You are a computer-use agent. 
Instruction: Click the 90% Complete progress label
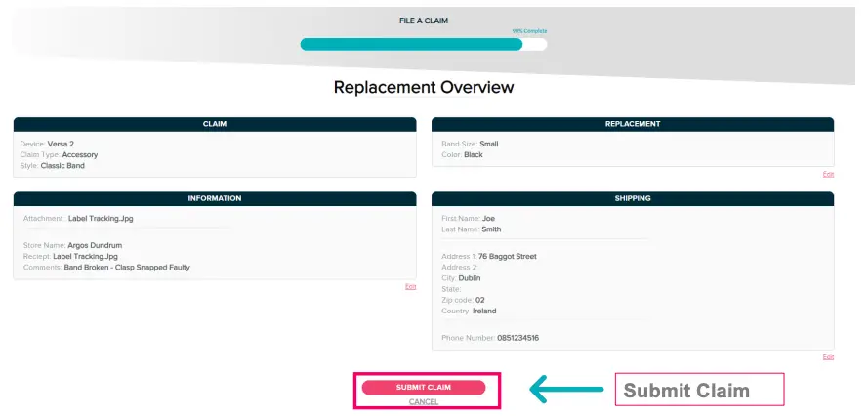point(530,31)
